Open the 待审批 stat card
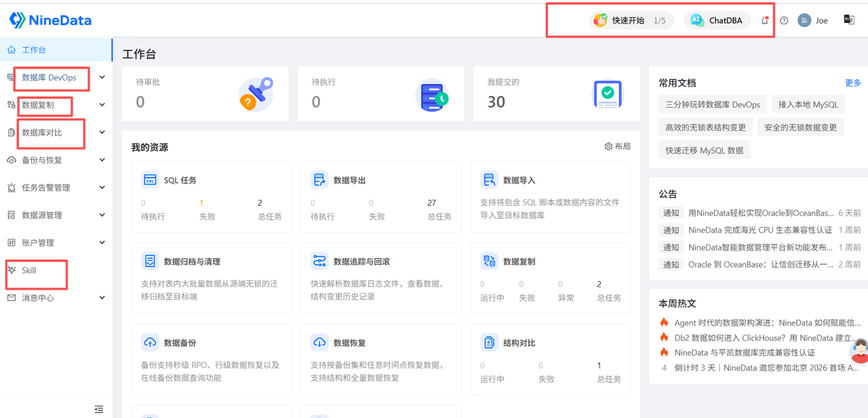Screen dimensions: 868x418 (205, 93)
